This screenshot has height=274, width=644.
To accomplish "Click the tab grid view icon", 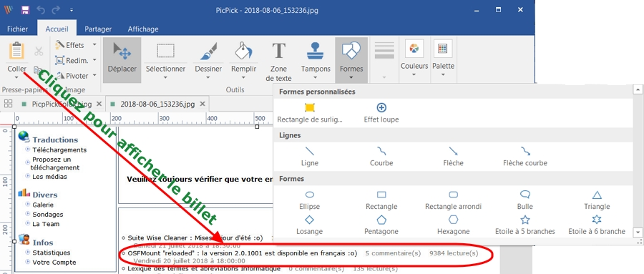I will pyautogui.click(x=8, y=104).
